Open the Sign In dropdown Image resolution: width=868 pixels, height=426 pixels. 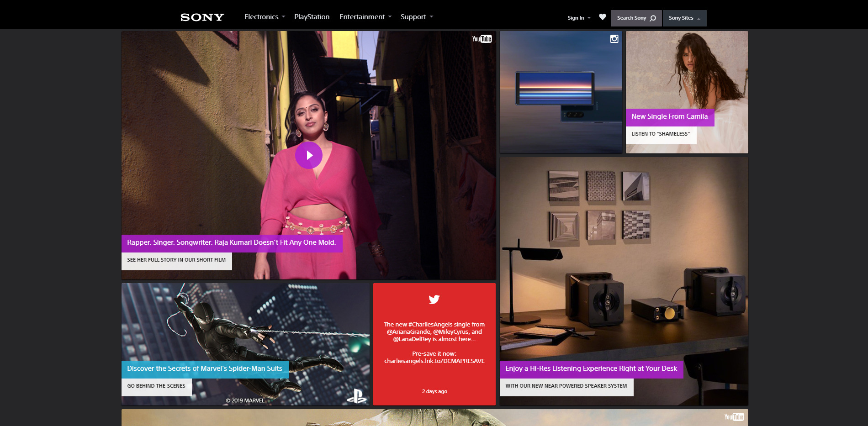[x=579, y=18]
